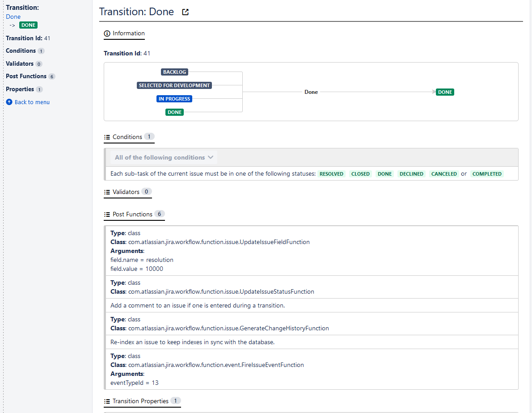Click the Conditions list icon in main panel
The width and height of the screenshot is (532, 413).
107,137
